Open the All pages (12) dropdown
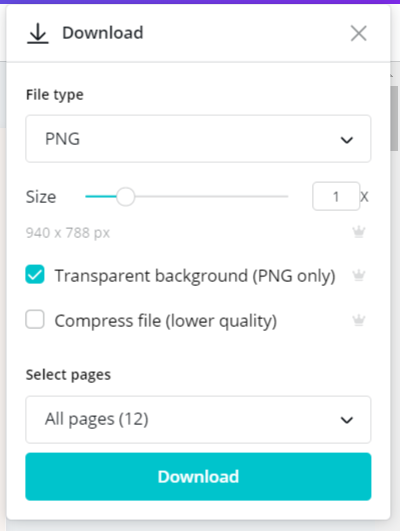 [198, 420]
